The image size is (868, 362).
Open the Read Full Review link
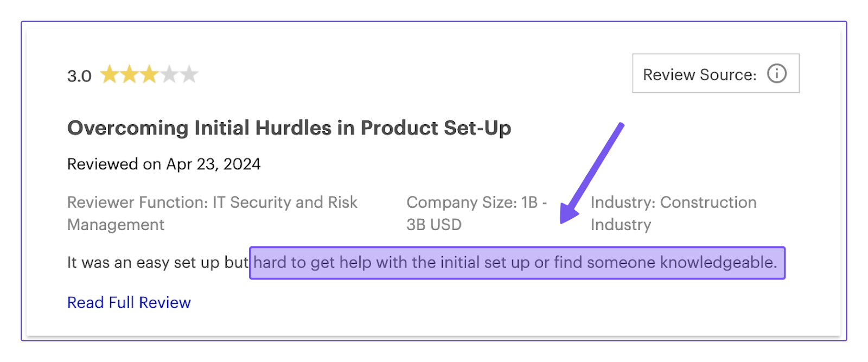click(x=129, y=302)
